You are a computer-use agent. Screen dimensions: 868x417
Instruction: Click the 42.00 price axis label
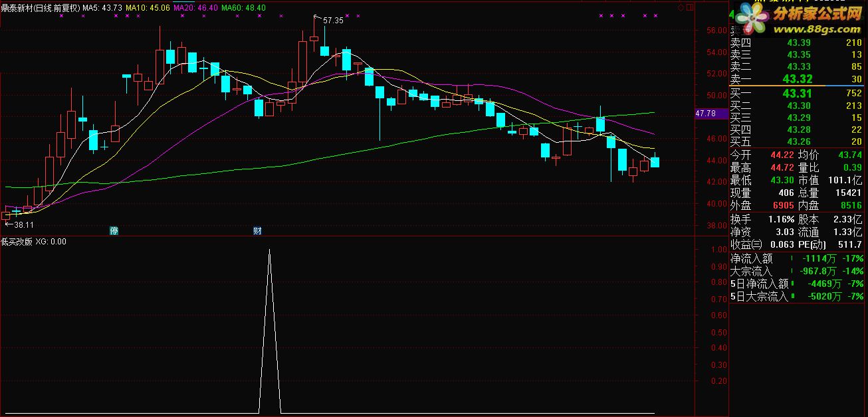717,182
